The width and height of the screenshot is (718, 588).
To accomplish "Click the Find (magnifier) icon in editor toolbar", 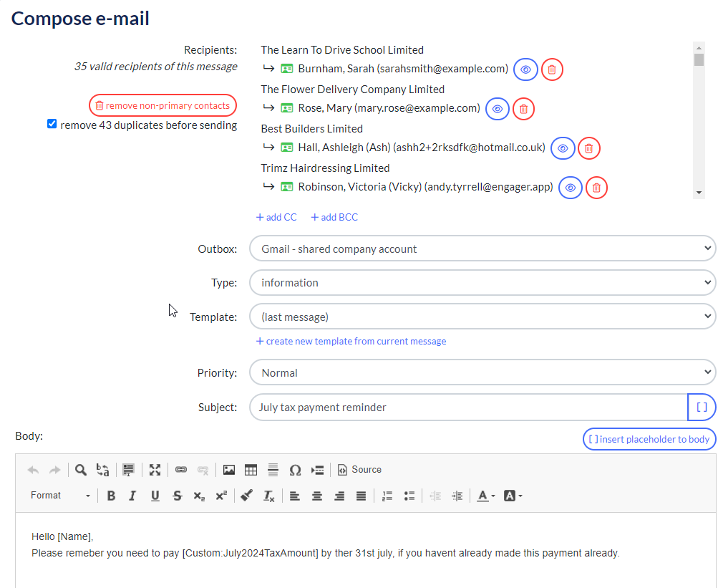I will click(x=81, y=470).
